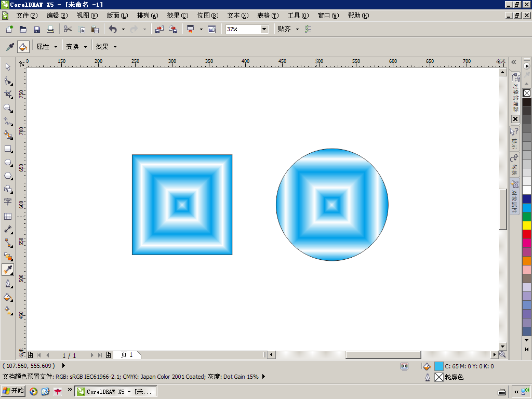Viewport: 532px width, 399px height.
Task: Select the Text tool
Action: pos(8,202)
